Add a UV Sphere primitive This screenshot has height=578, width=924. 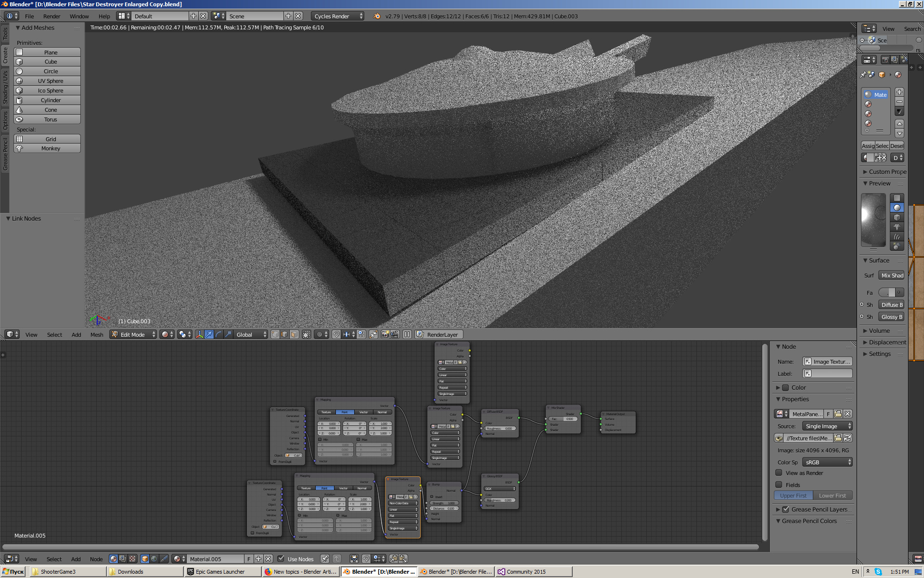[47, 81]
